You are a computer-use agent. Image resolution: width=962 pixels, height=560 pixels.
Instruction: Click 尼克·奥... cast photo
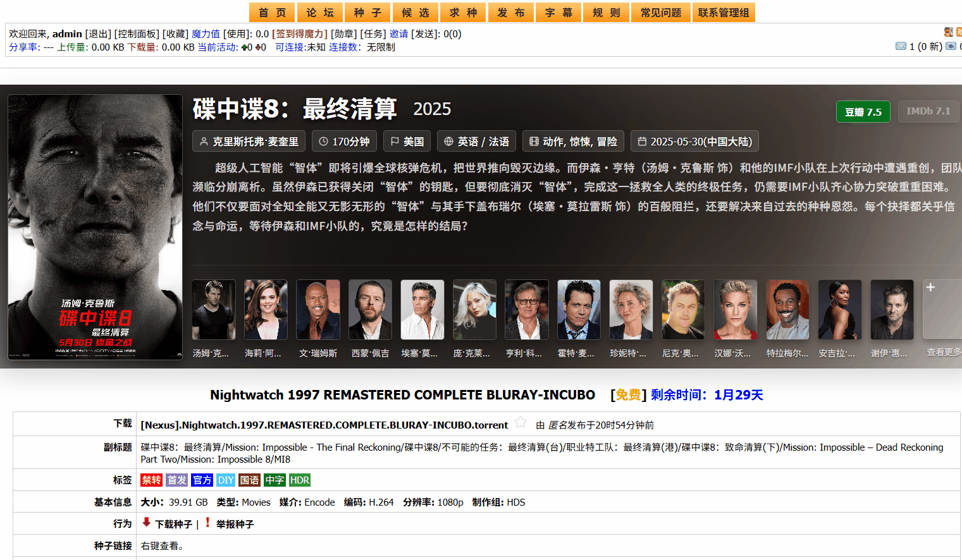(683, 310)
